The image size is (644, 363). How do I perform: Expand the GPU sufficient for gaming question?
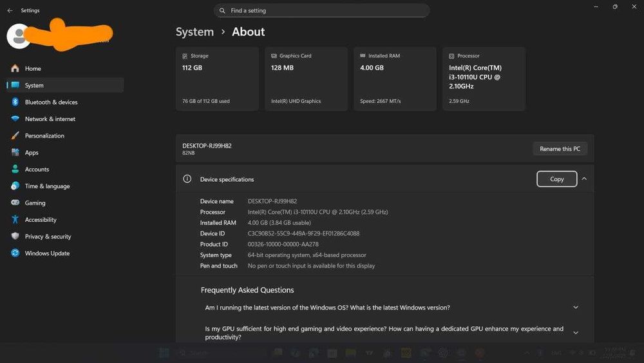pyautogui.click(x=576, y=333)
